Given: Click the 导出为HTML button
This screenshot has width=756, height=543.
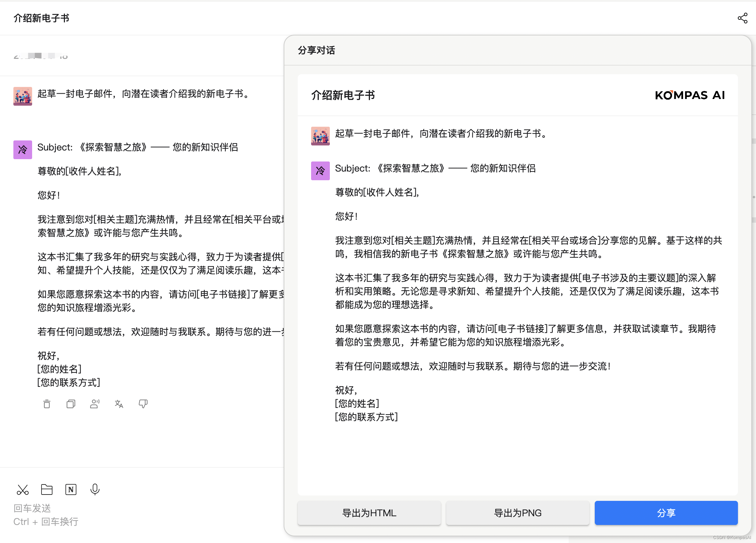Looking at the screenshot, I should pyautogui.click(x=369, y=513).
